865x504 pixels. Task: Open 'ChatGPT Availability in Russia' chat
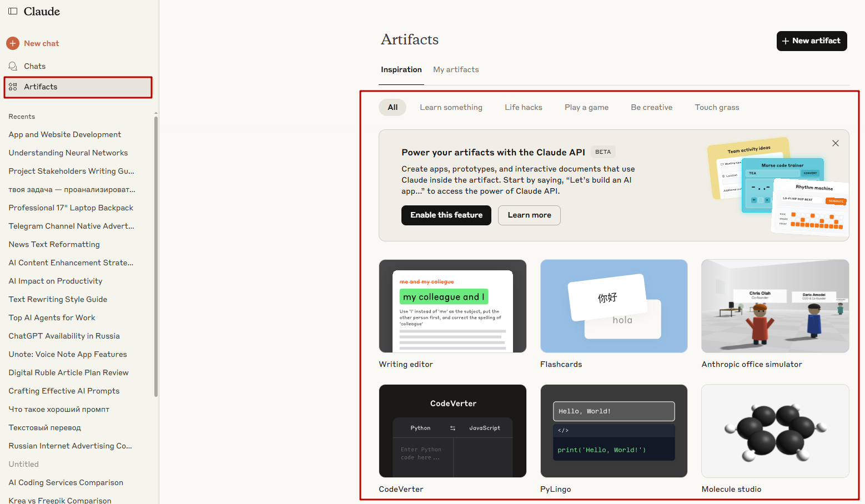coord(64,336)
